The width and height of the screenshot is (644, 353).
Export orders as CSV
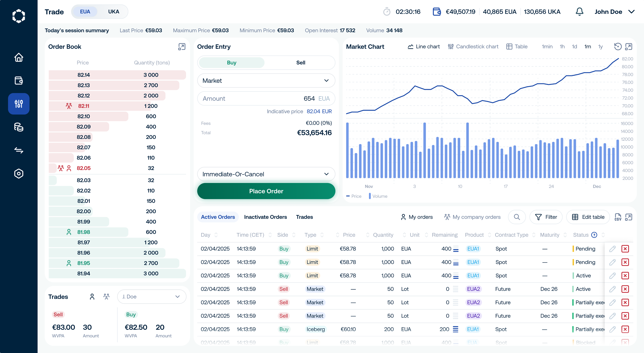pyautogui.click(x=618, y=217)
